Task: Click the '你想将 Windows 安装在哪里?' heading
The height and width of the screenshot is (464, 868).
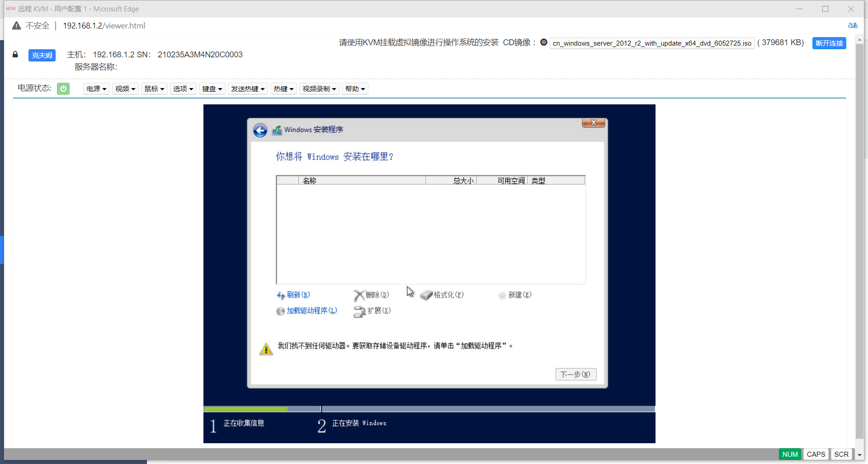Action: (x=335, y=157)
